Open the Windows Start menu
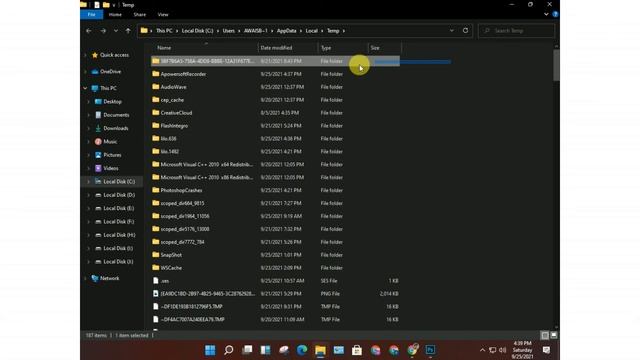This screenshot has height=360, width=640. click(210, 350)
